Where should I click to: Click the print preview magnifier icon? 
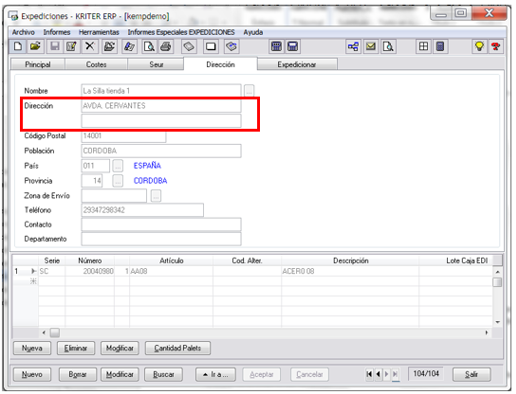click(x=149, y=46)
